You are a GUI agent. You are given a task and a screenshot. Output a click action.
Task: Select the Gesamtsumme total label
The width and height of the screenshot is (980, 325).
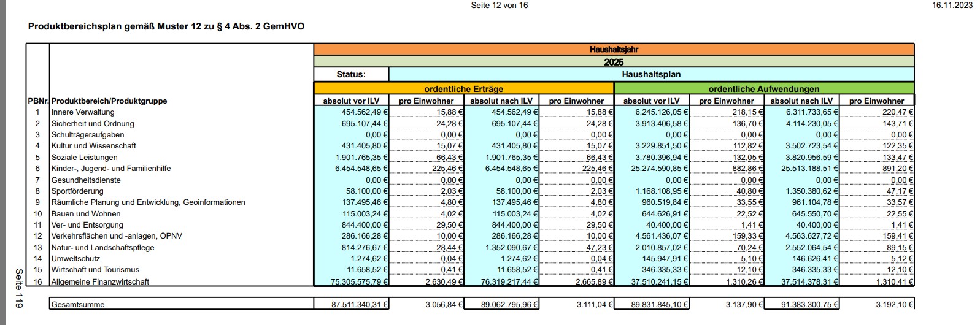[78, 305]
